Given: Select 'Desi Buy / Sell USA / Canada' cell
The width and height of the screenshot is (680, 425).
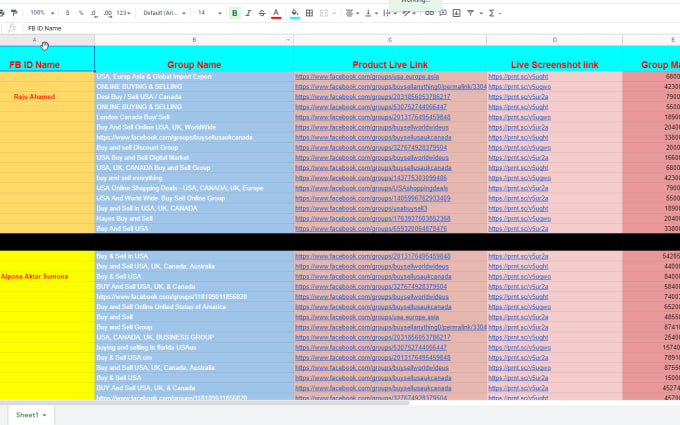Looking at the screenshot, I should [x=194, y=97].
